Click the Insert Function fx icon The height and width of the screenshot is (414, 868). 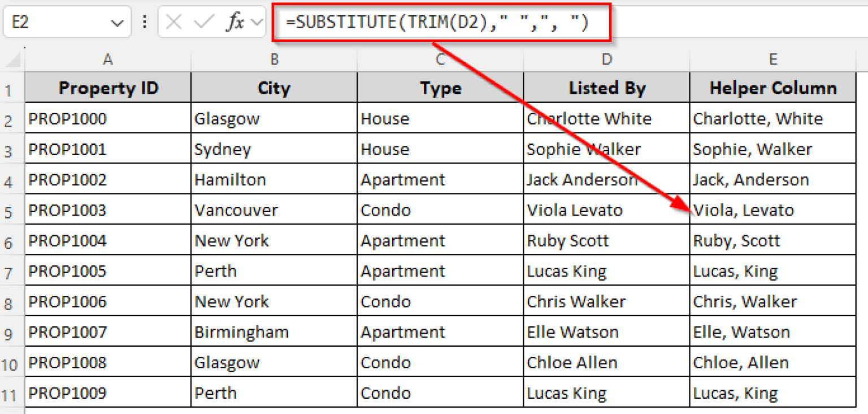click(x=235, y=23)
